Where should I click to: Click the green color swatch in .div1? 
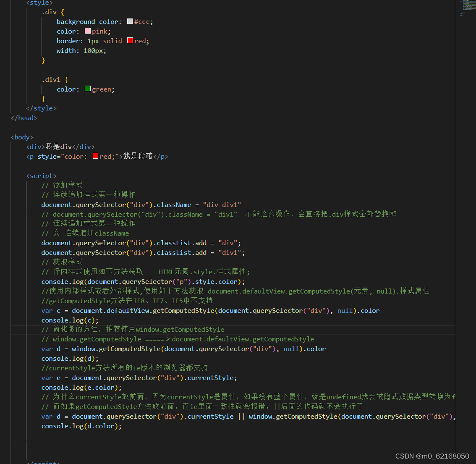pos(88,89)
